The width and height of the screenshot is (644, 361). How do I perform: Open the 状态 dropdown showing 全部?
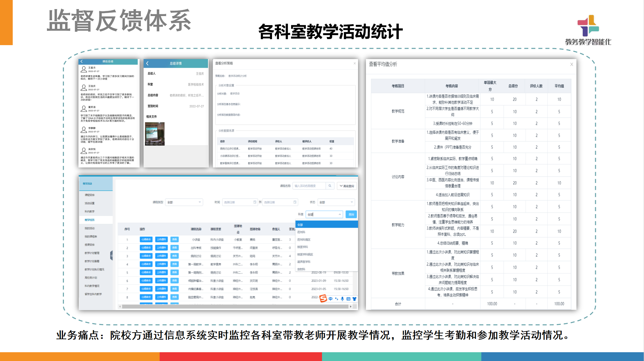tap(336, 202)
